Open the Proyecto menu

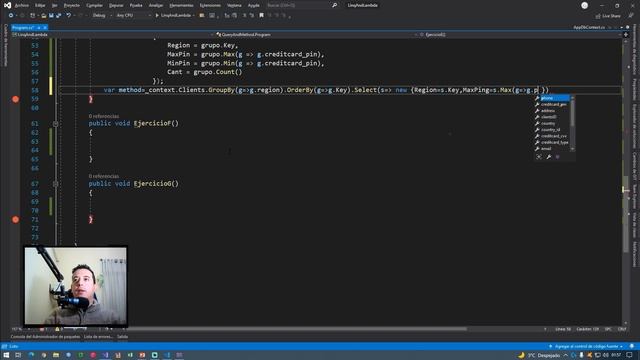click(x=72, y=5)
